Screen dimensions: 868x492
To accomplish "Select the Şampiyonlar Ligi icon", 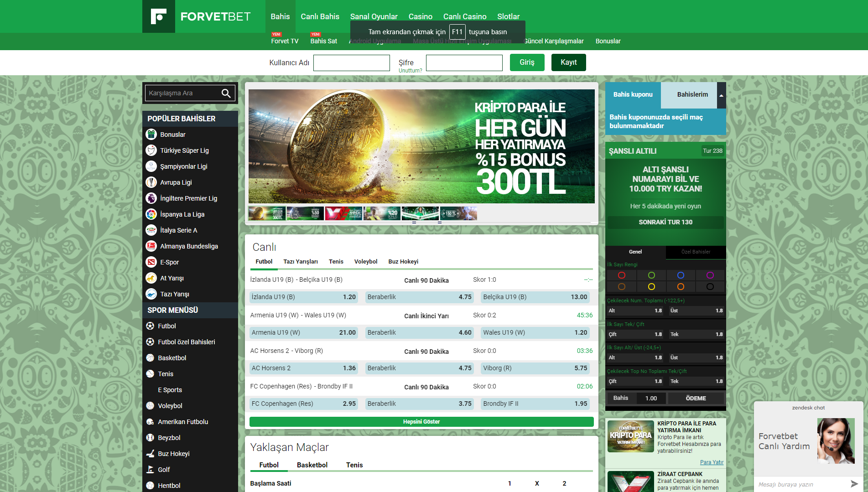I will [151, 166].
